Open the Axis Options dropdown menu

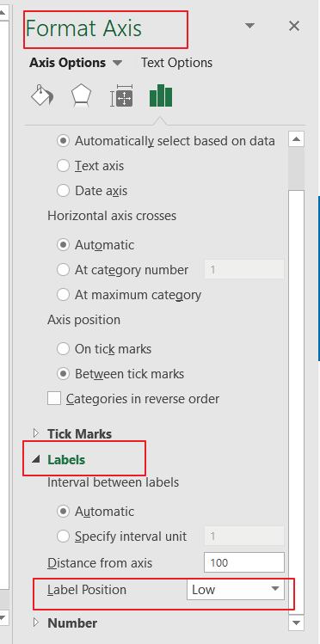point(76,63)
